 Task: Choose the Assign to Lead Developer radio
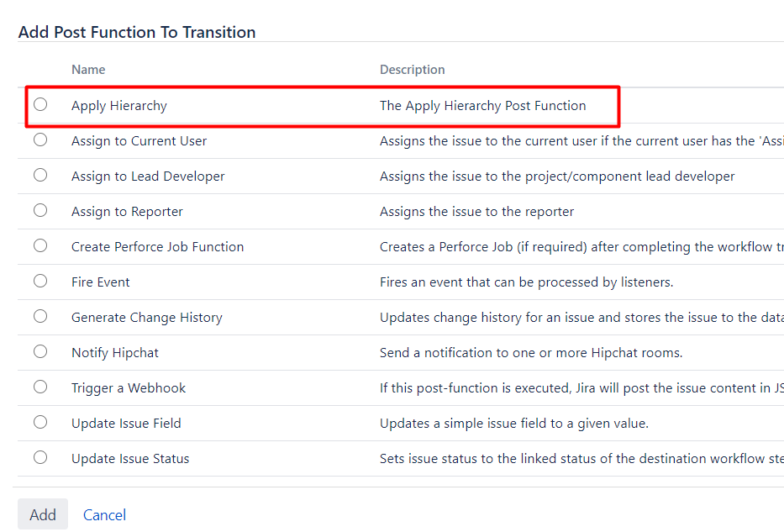point(40,176)
